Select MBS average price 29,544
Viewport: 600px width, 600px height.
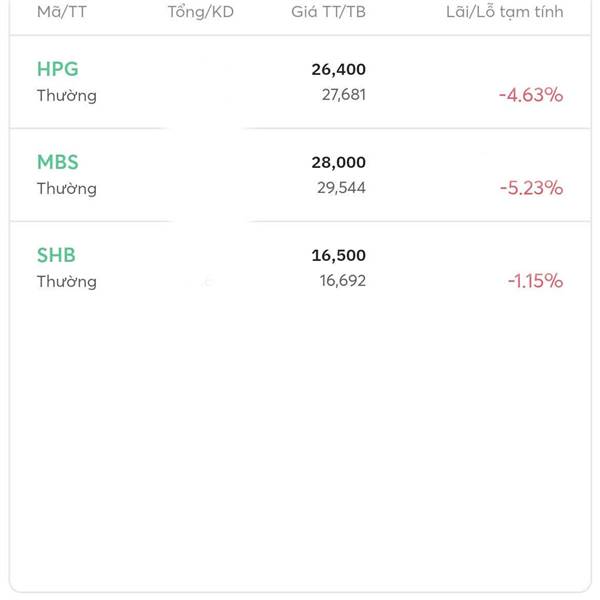coord(343,188)
